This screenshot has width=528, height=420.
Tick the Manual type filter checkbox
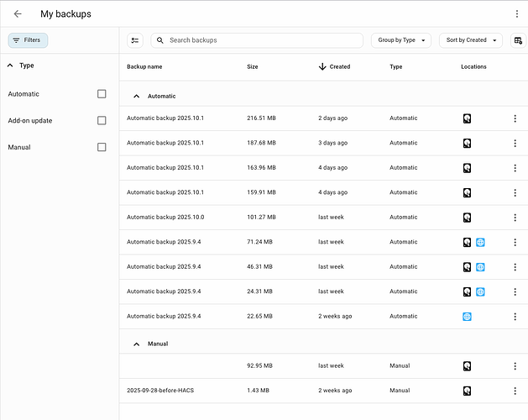click(x=102, y=147)
